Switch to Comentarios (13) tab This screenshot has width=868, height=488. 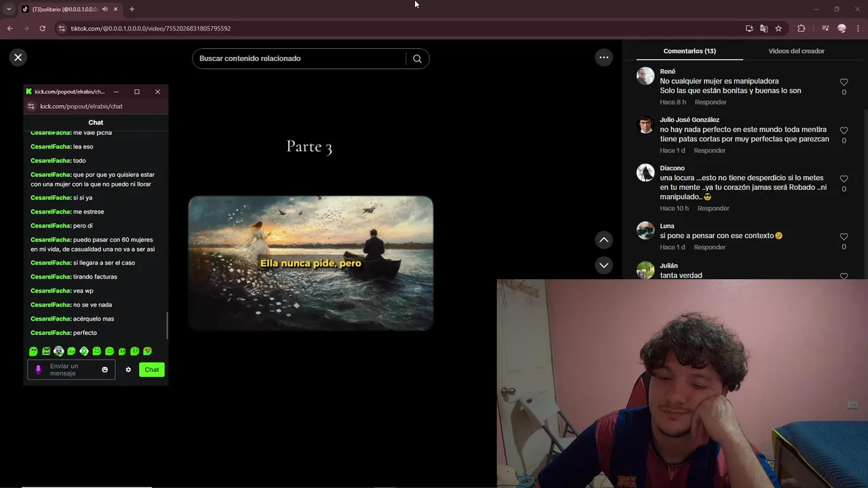point(690,51)
